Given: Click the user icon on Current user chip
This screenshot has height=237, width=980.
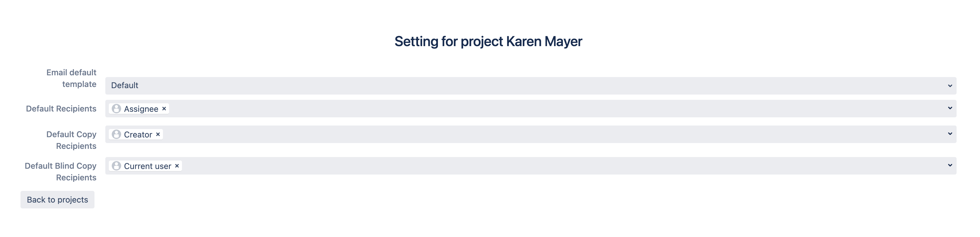Looking at the screenshot, I should click(116, 166).
